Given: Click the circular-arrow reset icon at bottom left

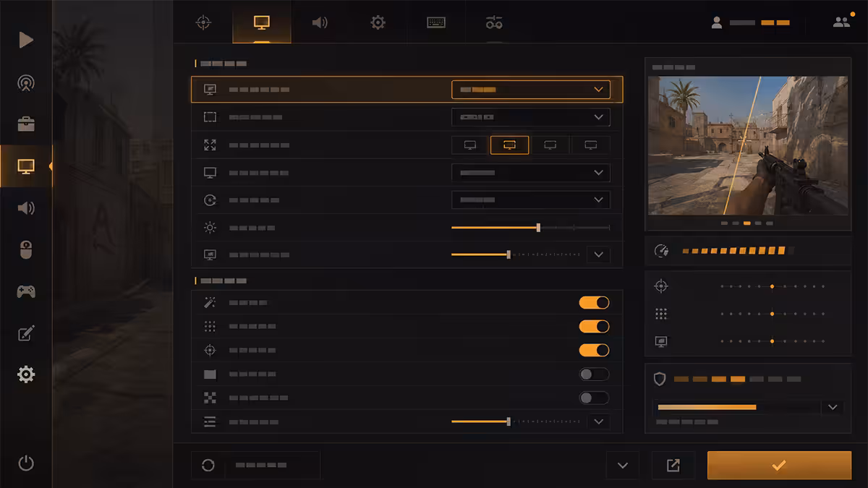Looking at the screenshot, I should pos(208,466).
